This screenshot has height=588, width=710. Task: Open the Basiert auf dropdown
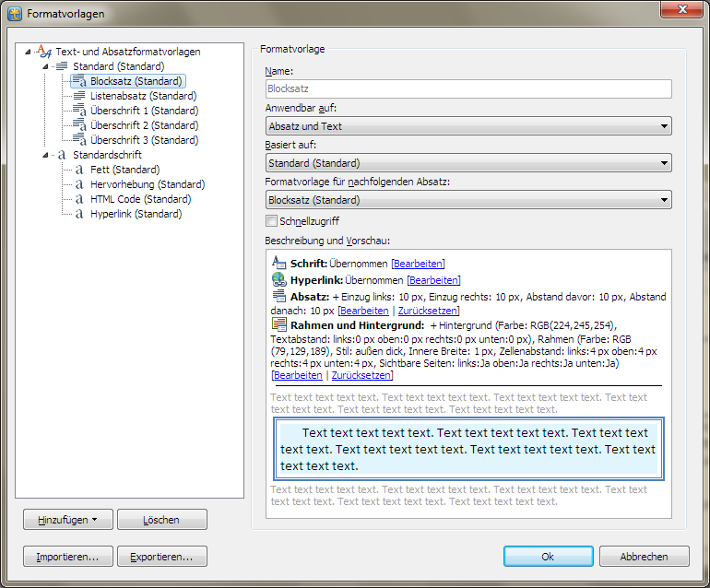pos(664,163)
